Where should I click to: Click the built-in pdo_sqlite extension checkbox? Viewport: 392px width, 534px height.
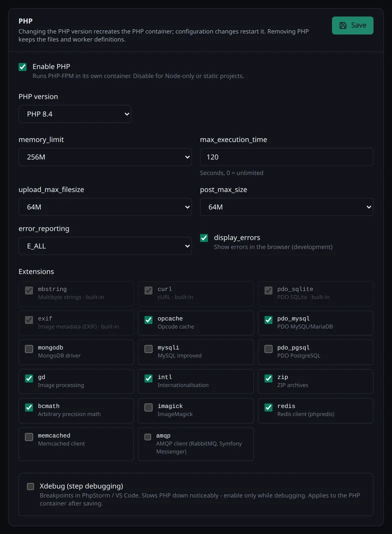click(x=268, y=290)
